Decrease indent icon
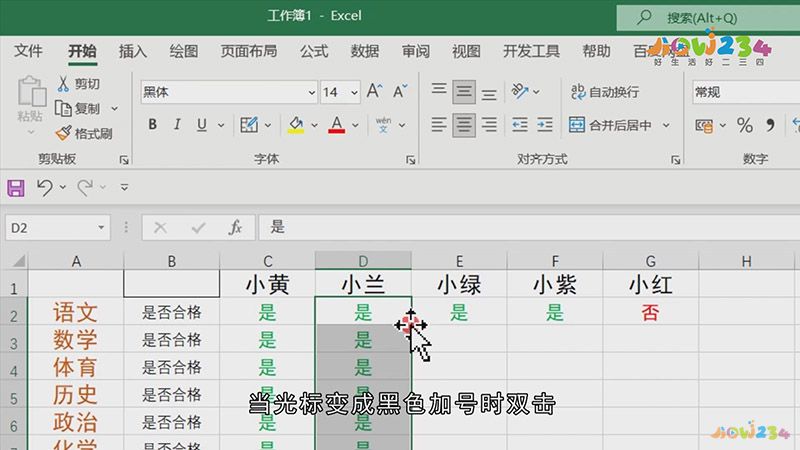Viewport: 800px width, 450px height. click(x=520, y=124)
